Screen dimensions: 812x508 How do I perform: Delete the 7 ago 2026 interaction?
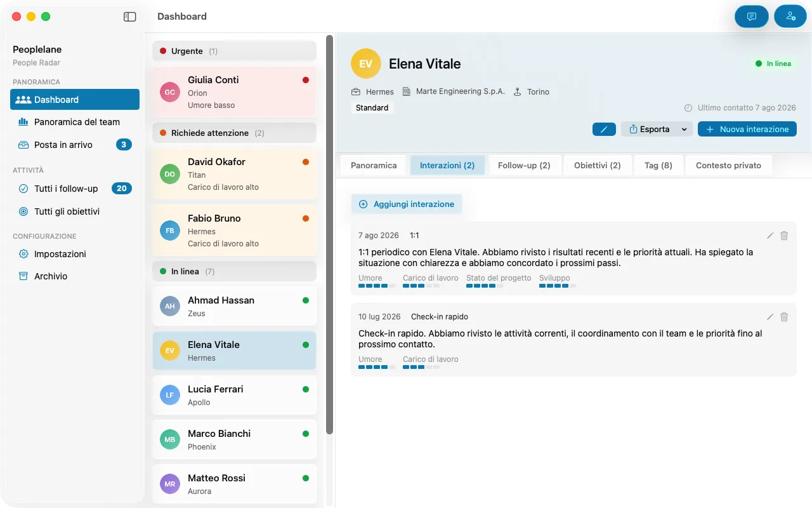(784, 236)
